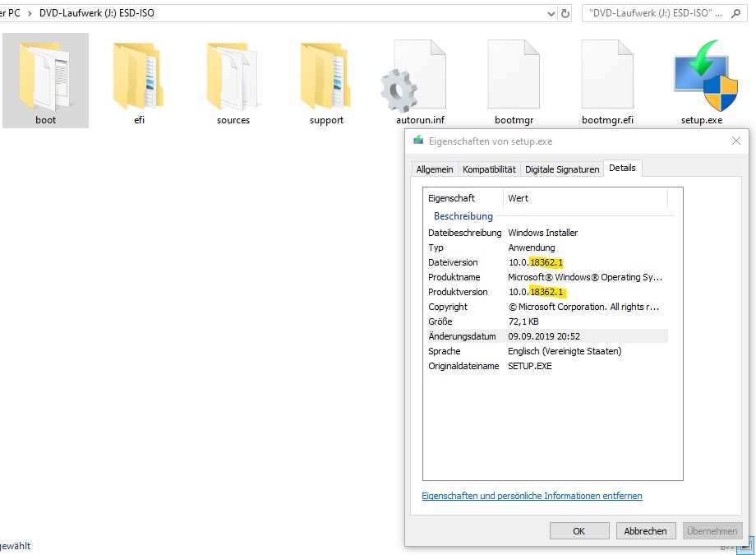Click the search magnifier icon
Image resolution: width=756 pixels, height=555 pixels.
(x=735, y=13)
